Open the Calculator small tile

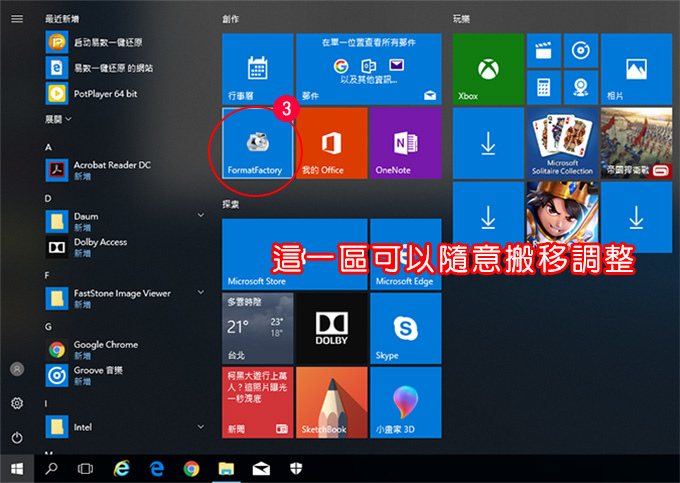544,88
